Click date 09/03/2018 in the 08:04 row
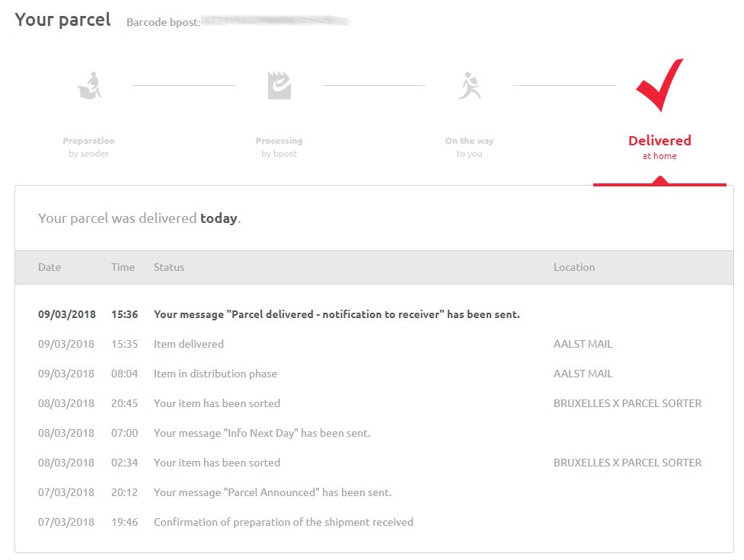Image resolution: width=744 pixels, height=560 pixels. pos(66,374)
